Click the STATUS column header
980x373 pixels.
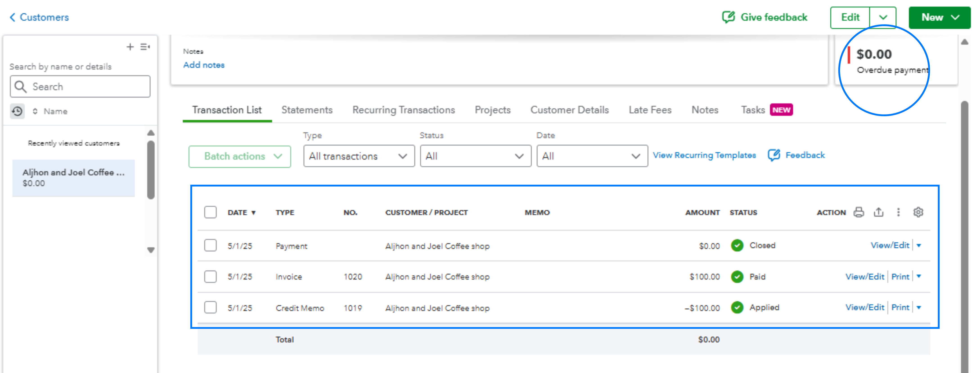pyautogui.click(x=743, y=213)
